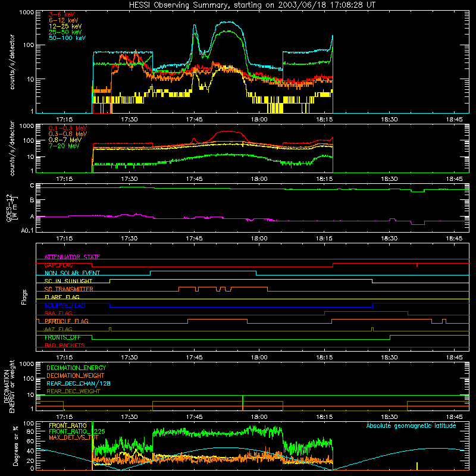Click the 0.1-0.3 MeV legend entry
Screen dimensions: 476x476
click(68, 128)
